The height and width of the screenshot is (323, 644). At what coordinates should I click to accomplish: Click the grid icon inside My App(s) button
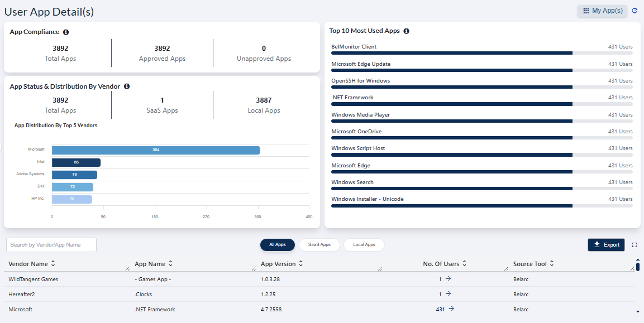(586, 11)
